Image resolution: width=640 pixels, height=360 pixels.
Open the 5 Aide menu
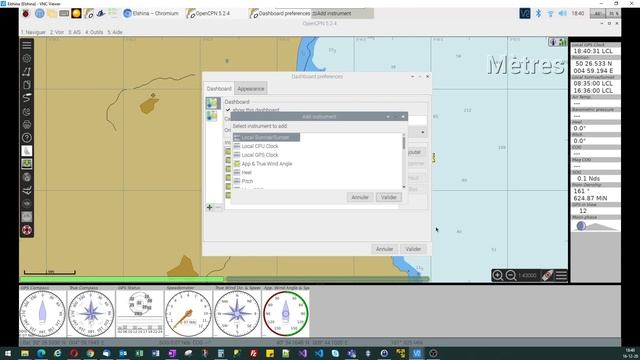115,32
